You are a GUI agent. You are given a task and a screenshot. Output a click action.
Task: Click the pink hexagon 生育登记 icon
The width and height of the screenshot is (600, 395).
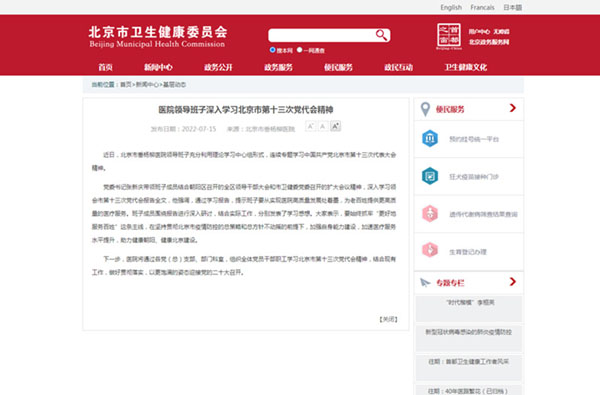pyautogui.click(x=430, y=250)
